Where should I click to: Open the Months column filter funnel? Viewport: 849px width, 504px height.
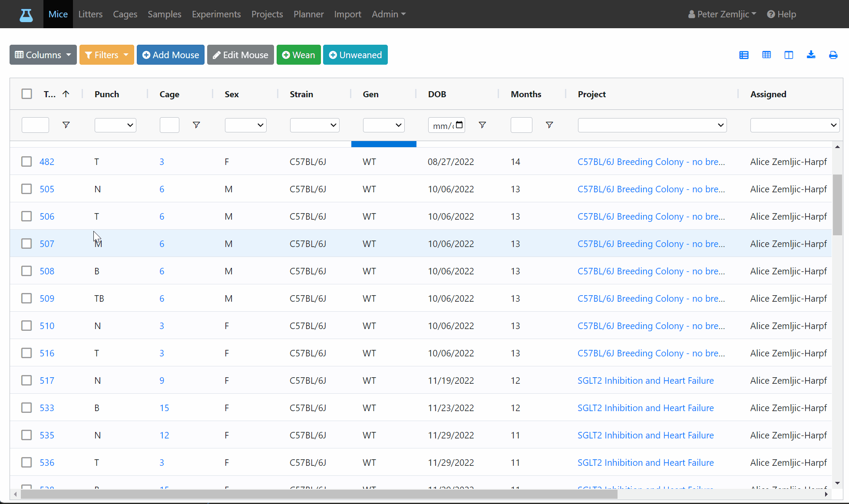pos(549,125)
